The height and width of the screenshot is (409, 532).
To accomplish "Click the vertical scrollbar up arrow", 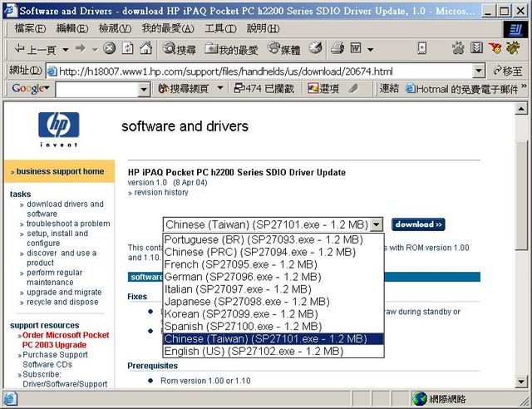I will 521,109.
